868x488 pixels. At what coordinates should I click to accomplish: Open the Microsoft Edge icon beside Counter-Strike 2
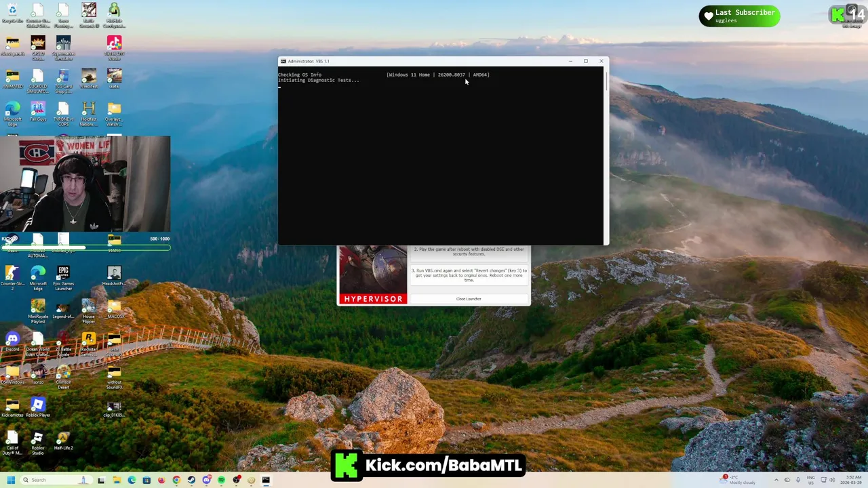[x=38, y=276]
